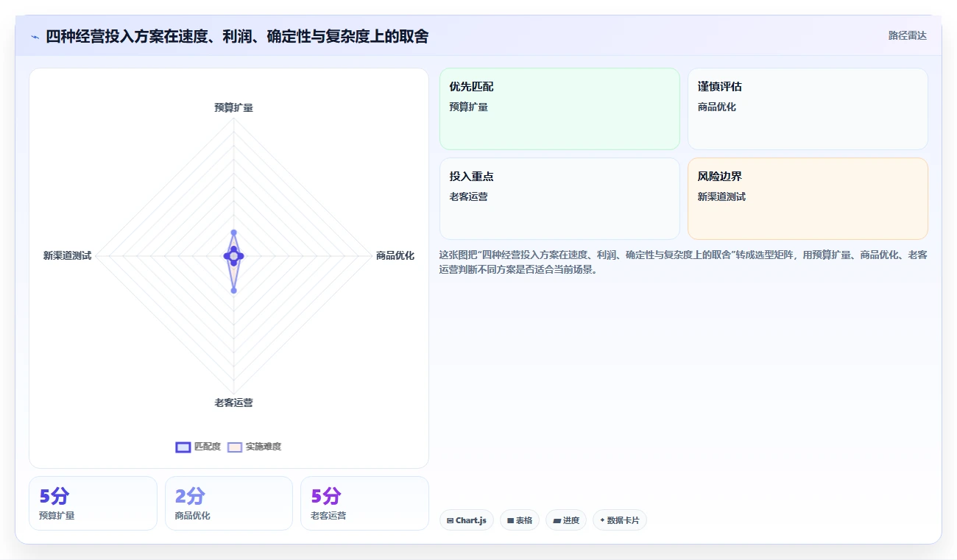Click the 路径雷达 label in header
Viewport: 957px width, 560px height.
(907, 35)
